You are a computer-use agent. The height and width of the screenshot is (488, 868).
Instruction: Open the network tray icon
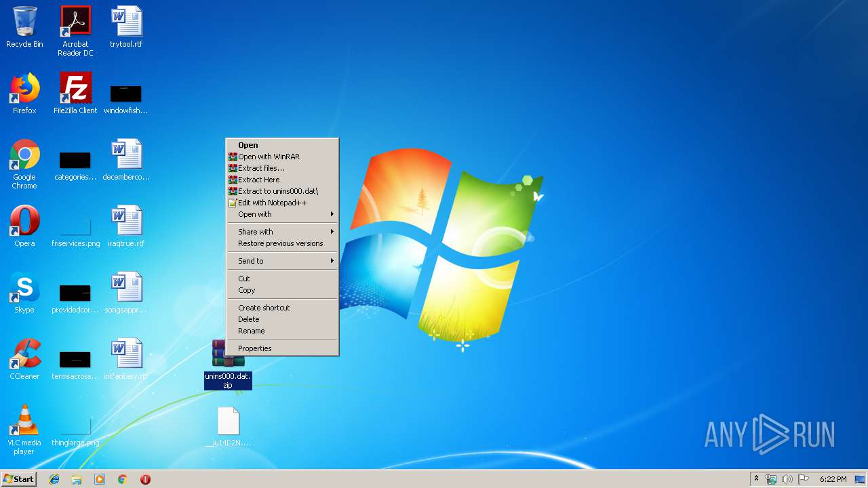[771, 479]
